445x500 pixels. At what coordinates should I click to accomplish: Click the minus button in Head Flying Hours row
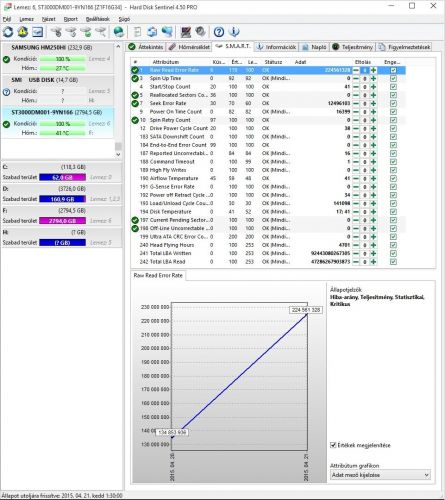356,245
